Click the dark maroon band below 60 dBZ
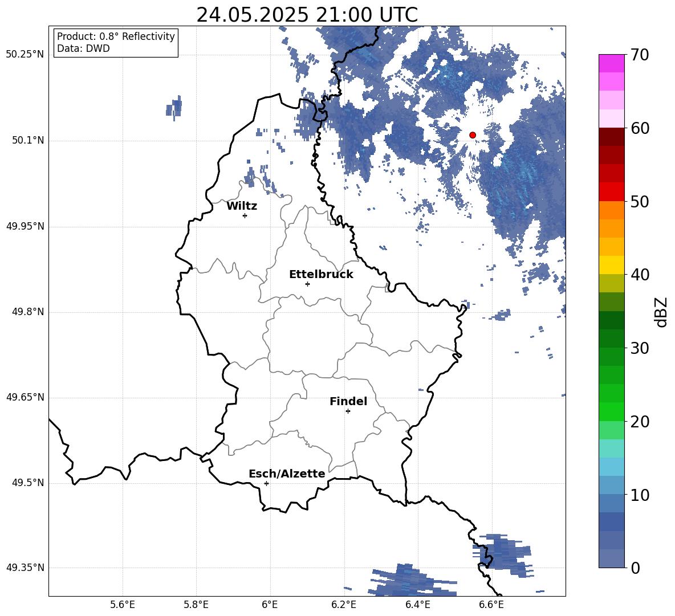 (612, 137)
